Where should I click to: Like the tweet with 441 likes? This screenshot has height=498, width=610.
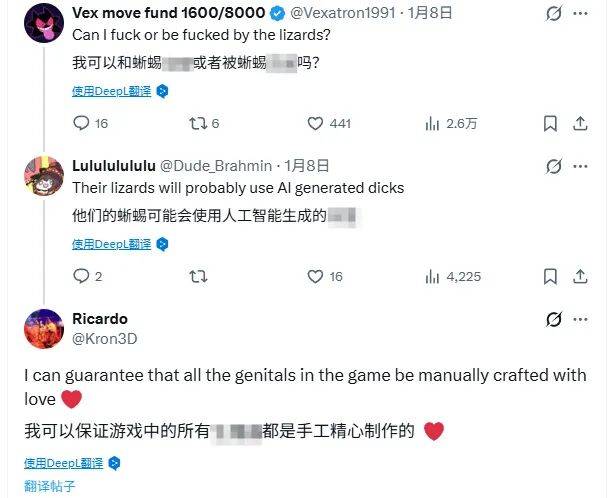point(329,123)
